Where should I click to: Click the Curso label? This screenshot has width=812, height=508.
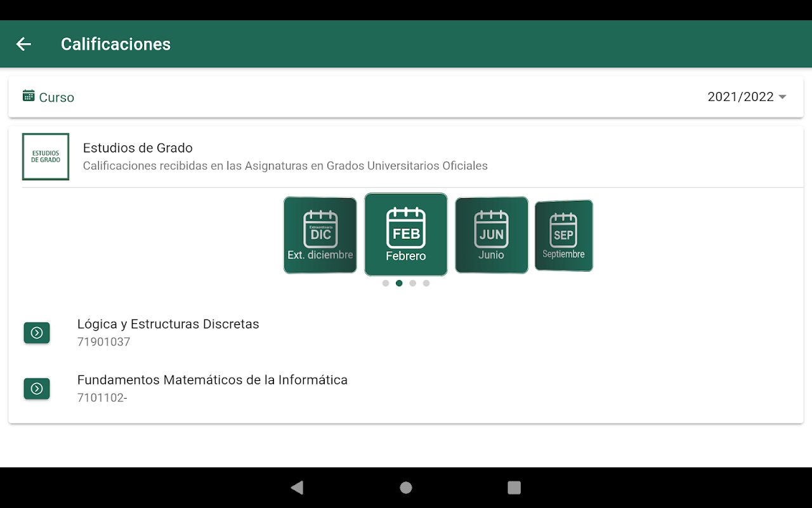pyautogui.click(x=56, y=97)
